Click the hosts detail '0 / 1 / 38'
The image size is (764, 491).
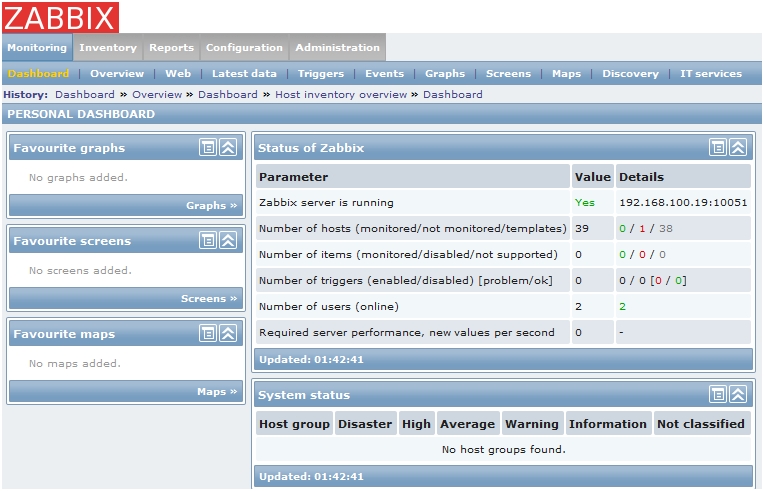[x=646, y=228]
